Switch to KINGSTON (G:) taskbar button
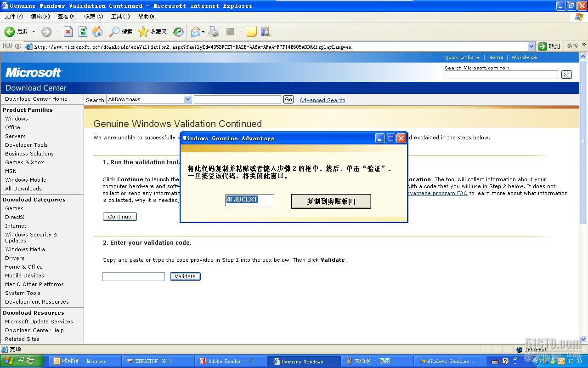Image resolution: width=588 pixels, height=368 pixels. tap(159, 361)
